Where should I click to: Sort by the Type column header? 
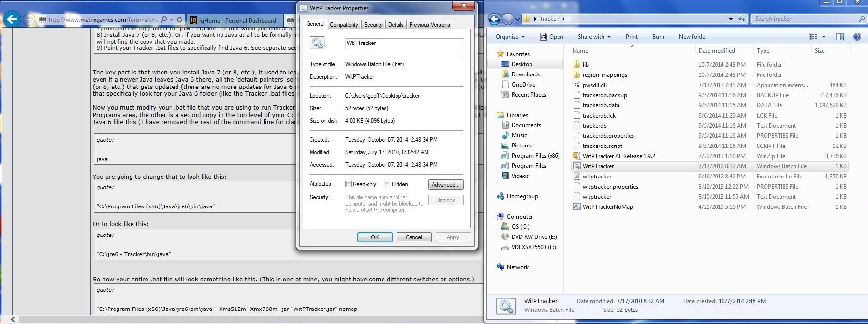[x=782, y=51]
